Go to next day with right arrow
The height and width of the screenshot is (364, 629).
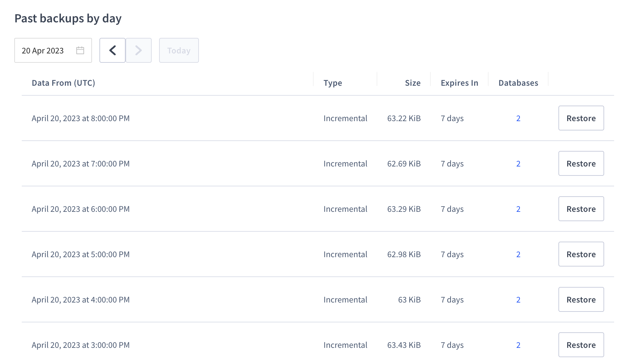coord(139,50)
